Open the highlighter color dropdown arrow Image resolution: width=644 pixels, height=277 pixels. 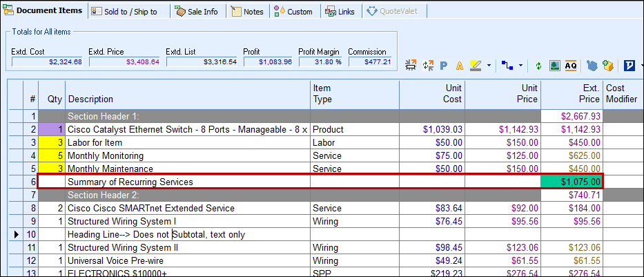[489, 66]
